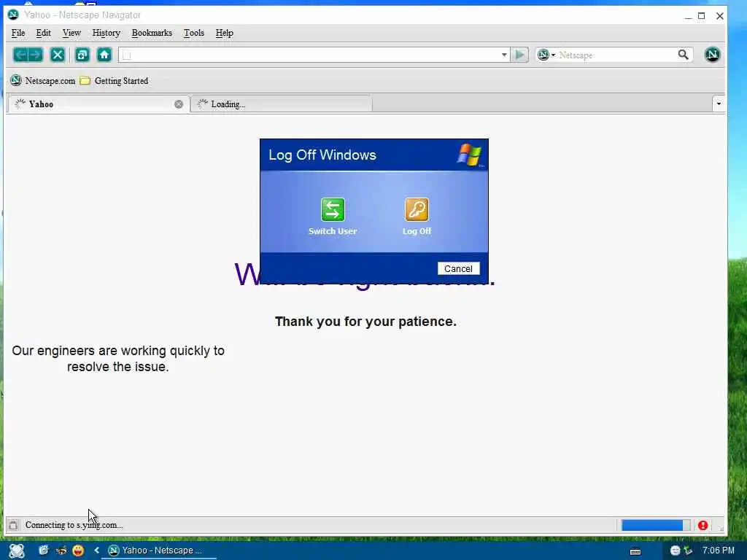747x560 pixels.
Task: Open the History menu
Action: [x=107, y=33]
